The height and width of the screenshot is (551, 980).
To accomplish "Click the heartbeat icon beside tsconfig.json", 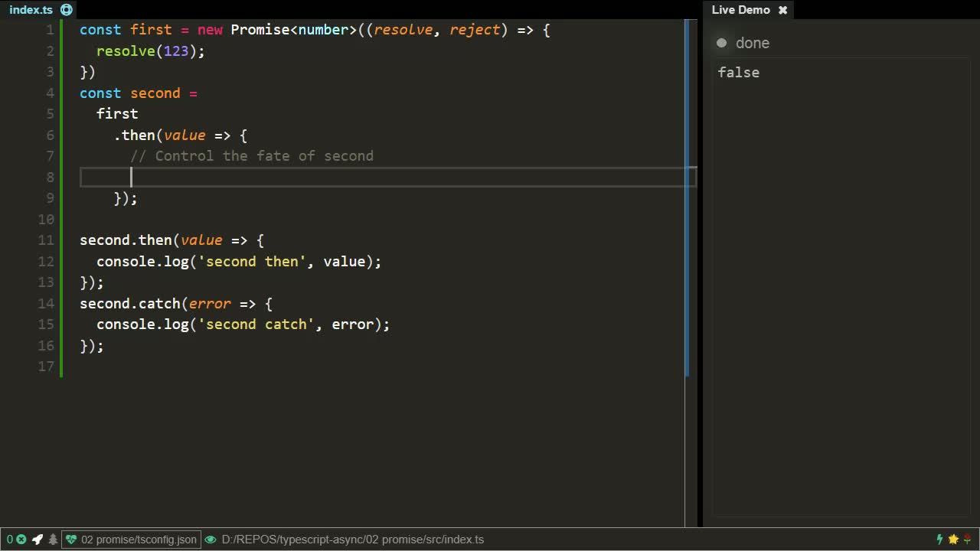I will pyautogui.click(x=71, y=540).
